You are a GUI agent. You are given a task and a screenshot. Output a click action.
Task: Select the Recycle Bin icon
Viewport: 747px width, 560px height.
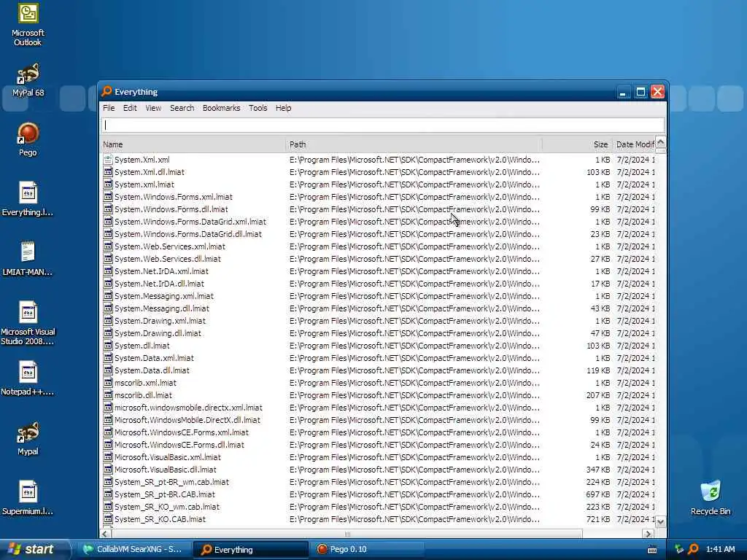pyautogui.click(x=711, y=499)
